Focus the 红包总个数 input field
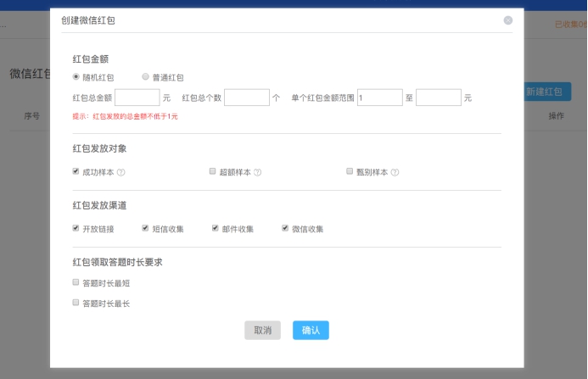This screenshot has height=379, width=588. 247,98
